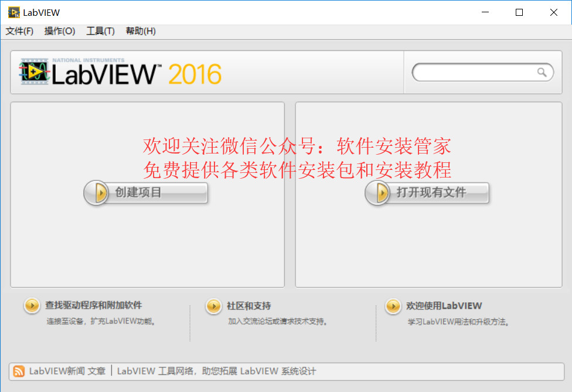Open the 文件 menu
Viewport: 572px width, 392px height.
pos(19,31)
